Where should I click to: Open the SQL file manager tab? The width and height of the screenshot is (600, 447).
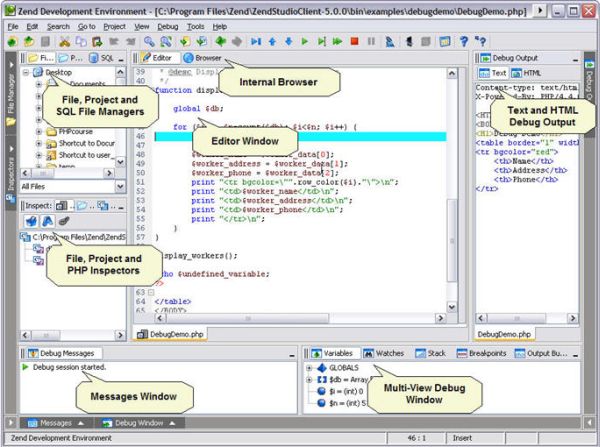coord(102,59)
